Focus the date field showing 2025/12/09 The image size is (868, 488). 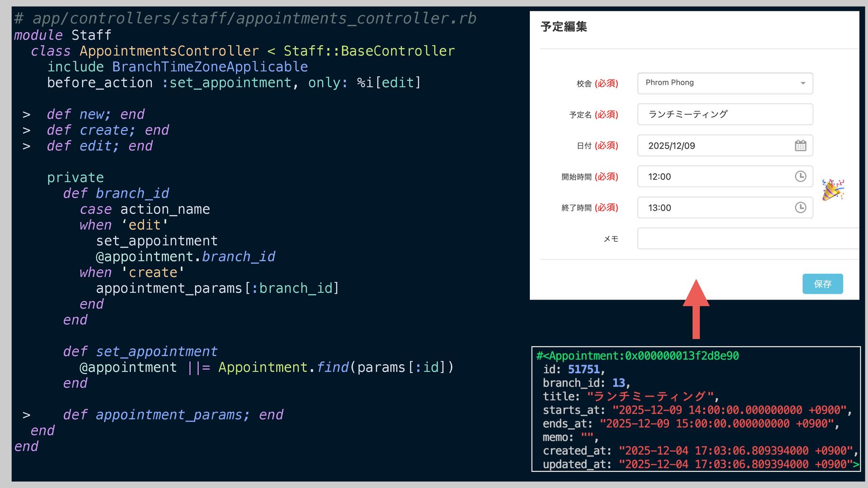[714, 145]
